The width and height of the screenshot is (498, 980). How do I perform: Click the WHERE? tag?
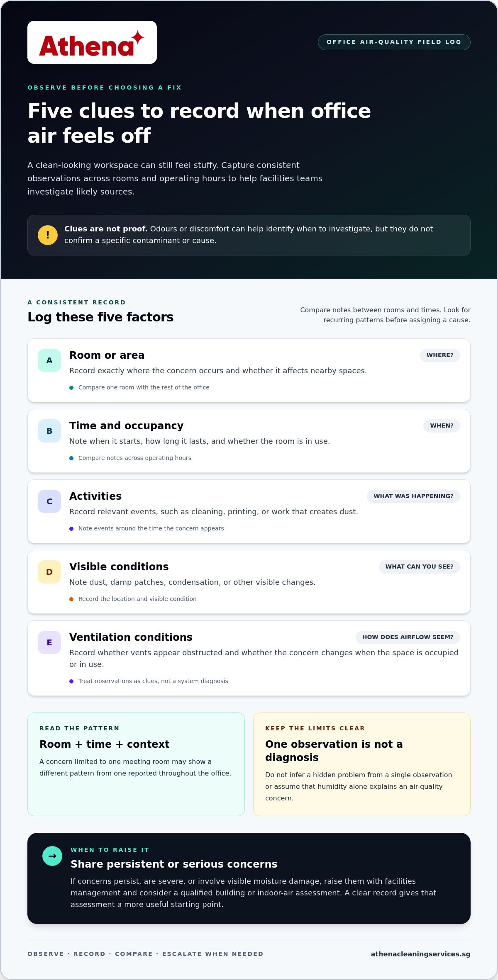coord(440,355)
